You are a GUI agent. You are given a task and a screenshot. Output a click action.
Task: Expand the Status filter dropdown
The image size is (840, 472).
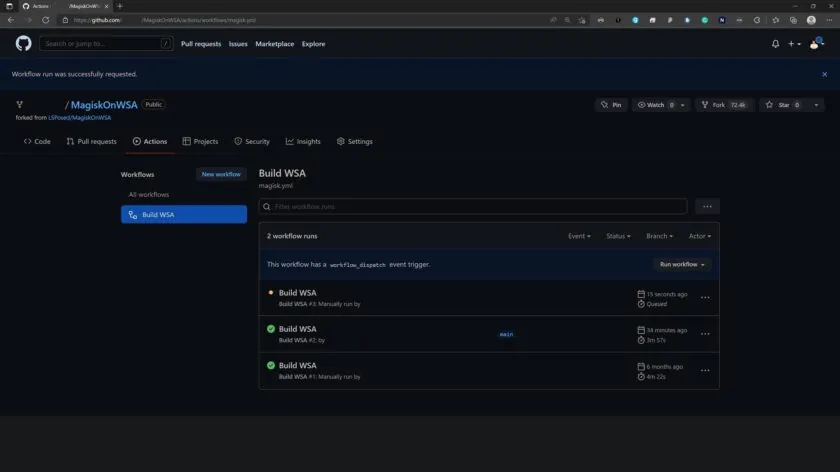(x=619, y=236)
